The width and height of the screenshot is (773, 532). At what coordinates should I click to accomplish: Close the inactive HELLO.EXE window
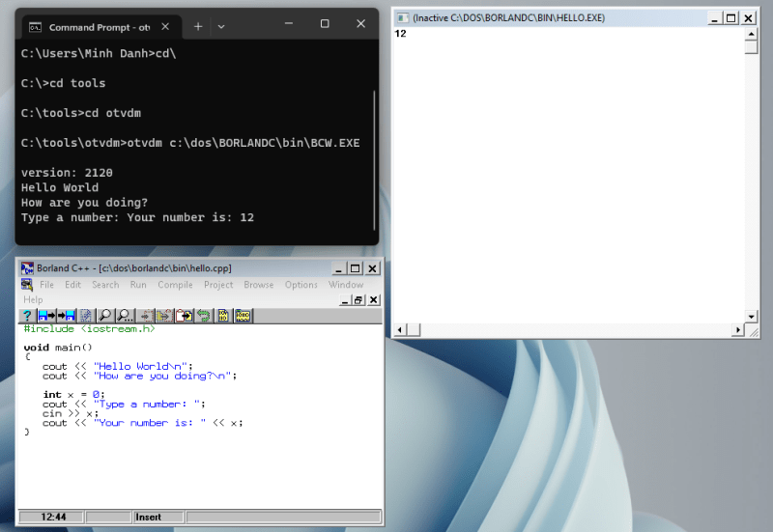[748, 18]
